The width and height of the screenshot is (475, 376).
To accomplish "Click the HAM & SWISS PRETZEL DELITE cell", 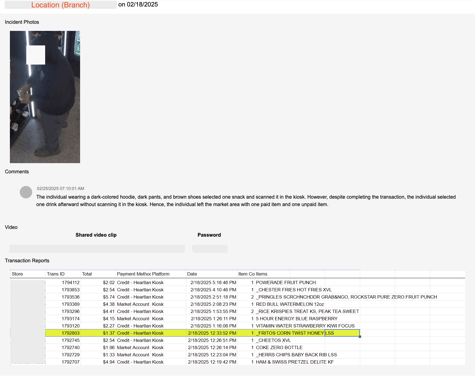I will click(x=295, y=362).
